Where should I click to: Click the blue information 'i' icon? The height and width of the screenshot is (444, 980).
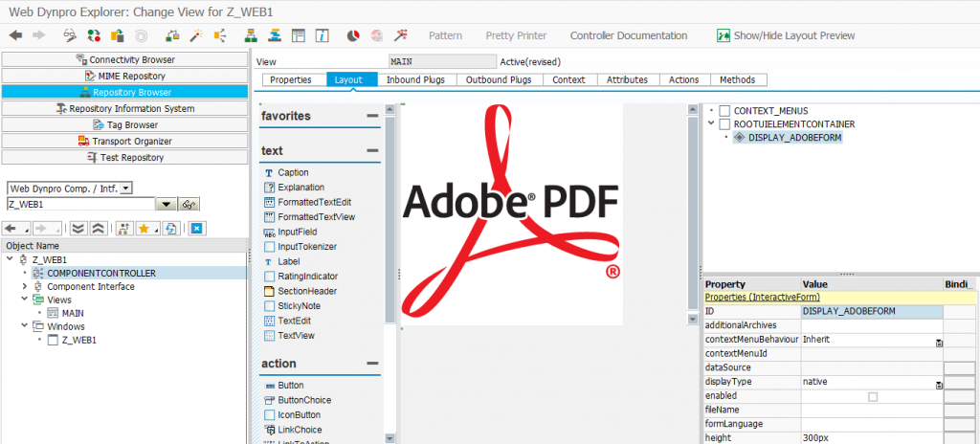click(x=322, y=35)
